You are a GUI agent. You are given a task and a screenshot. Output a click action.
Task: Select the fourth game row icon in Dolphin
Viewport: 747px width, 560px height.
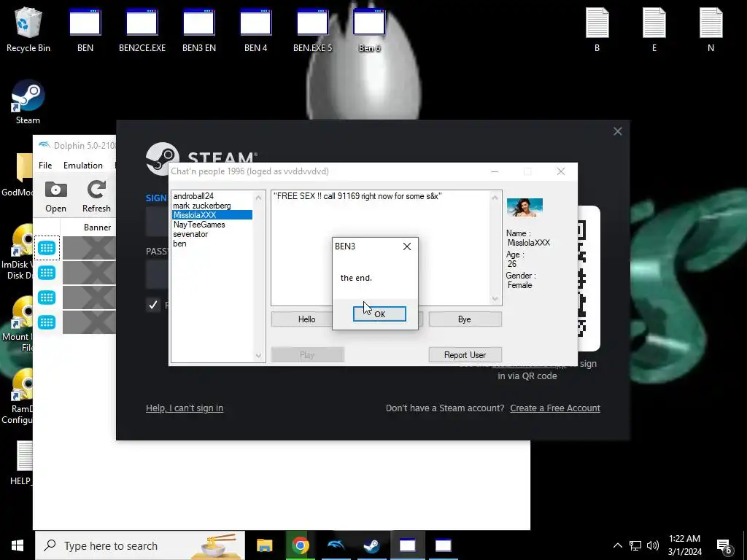pyautogui.click(x=47, y=322)
